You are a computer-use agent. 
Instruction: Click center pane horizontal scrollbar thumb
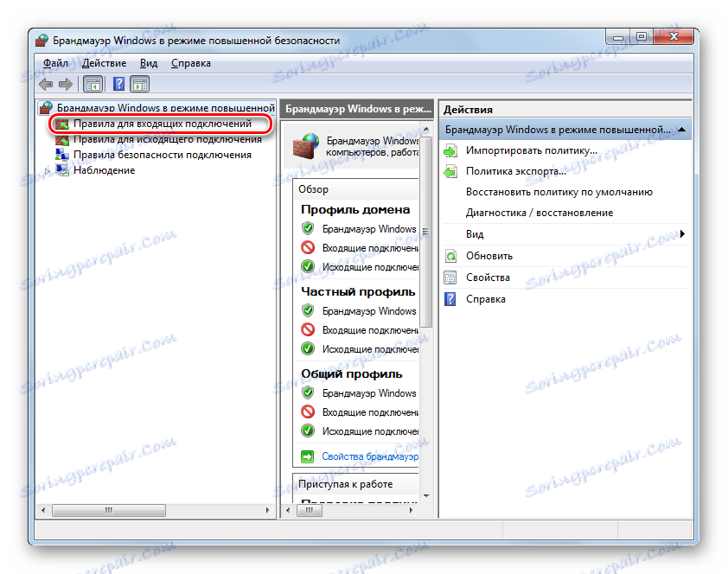click(x=310, y=510)
